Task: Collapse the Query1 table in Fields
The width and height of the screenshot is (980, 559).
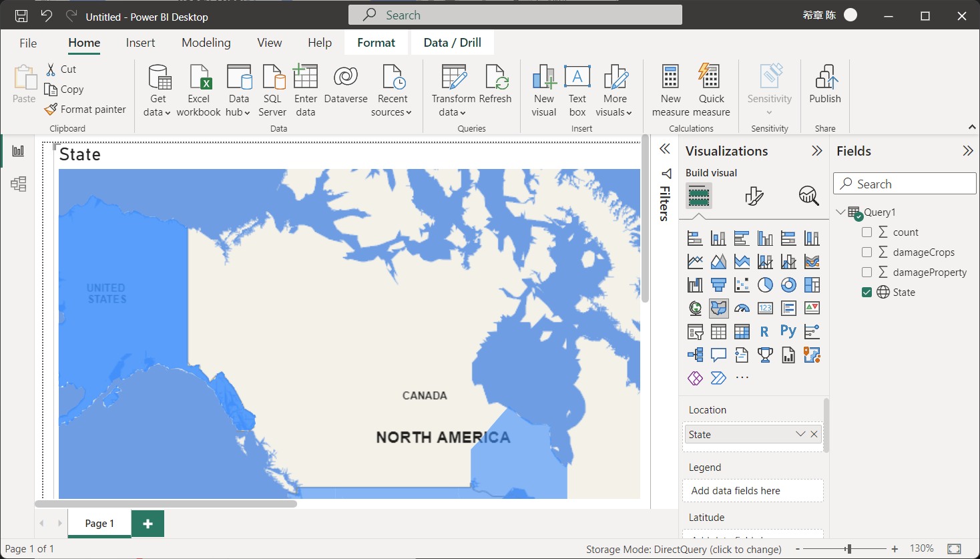Action: tap(840, 212)
